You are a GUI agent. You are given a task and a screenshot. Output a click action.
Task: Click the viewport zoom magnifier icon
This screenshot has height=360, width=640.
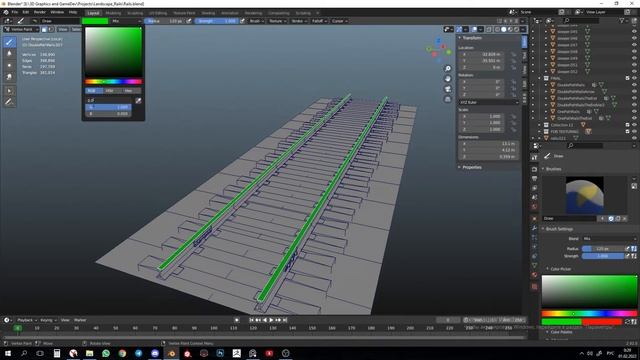(x=448, y=69)
